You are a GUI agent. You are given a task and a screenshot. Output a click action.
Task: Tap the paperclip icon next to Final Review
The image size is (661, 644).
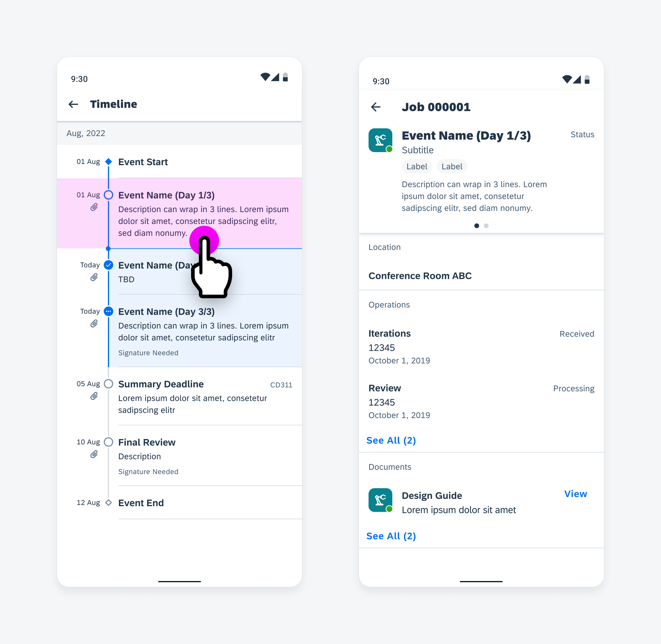[x=95, y=454]
